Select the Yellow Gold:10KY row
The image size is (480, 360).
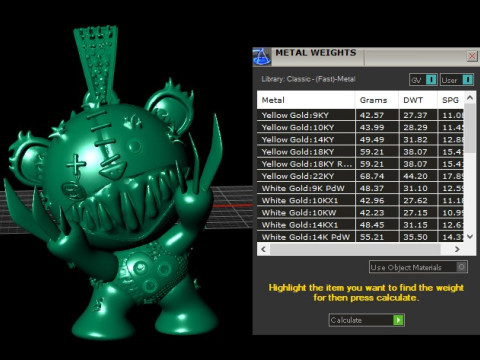[360, 127]
